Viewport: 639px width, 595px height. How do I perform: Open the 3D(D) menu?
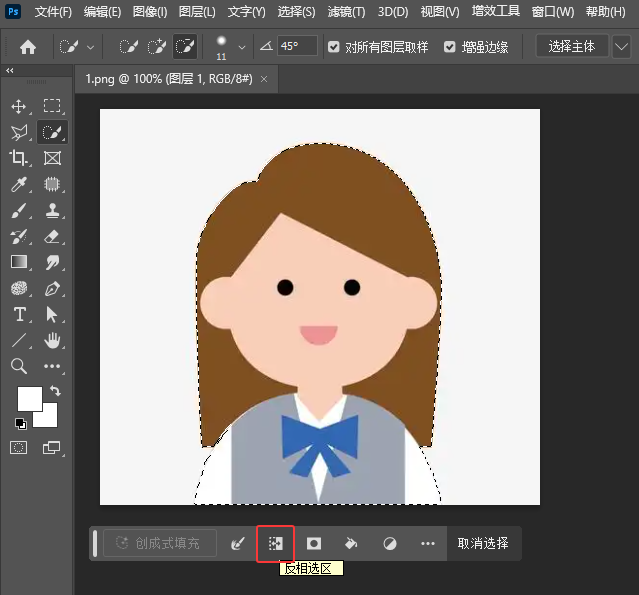[x=393, y=12]
